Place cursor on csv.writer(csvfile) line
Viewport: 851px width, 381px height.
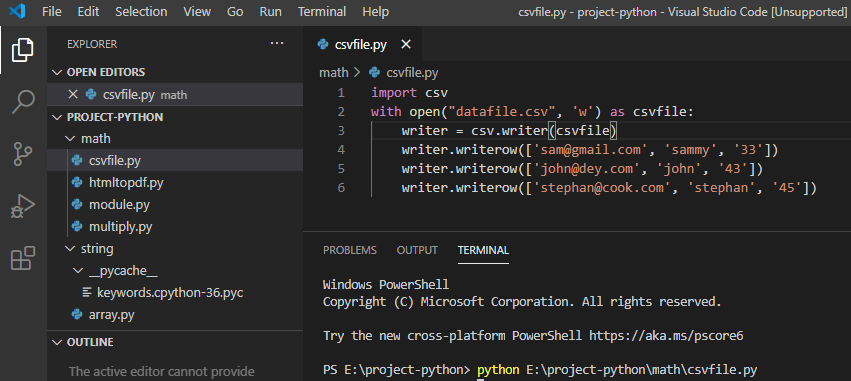pos(510,131)
